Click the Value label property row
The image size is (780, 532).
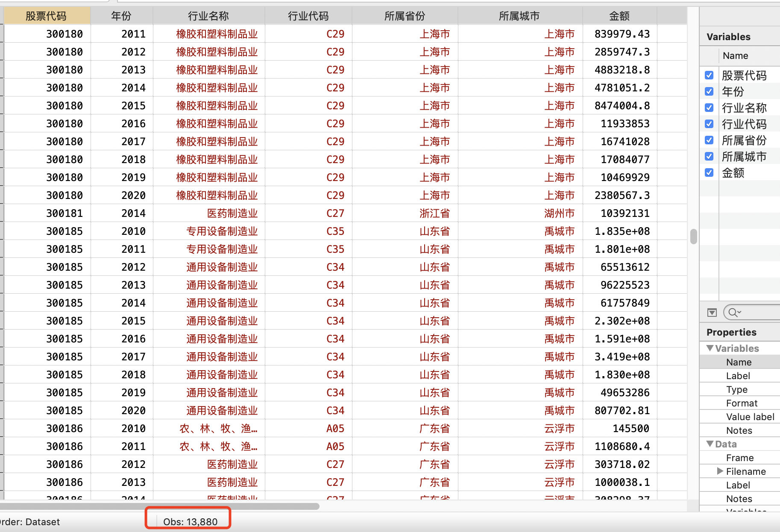[x=739, y=417]
